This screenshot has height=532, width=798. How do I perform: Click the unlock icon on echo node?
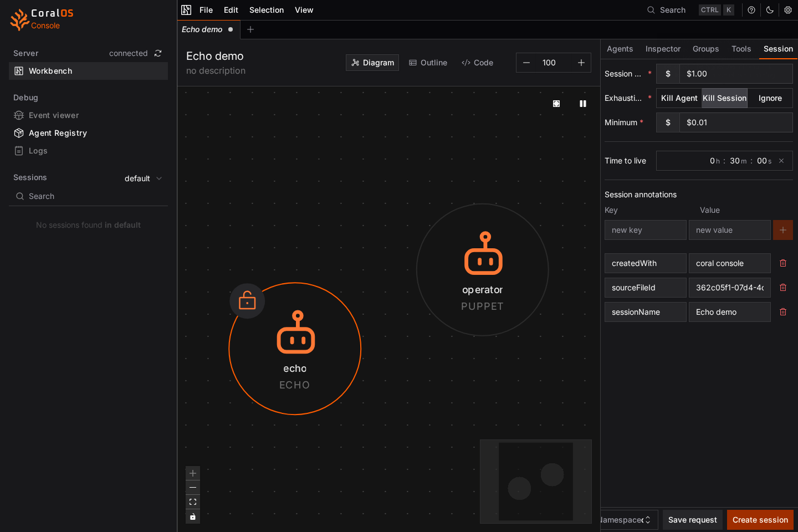click(247, 301)
